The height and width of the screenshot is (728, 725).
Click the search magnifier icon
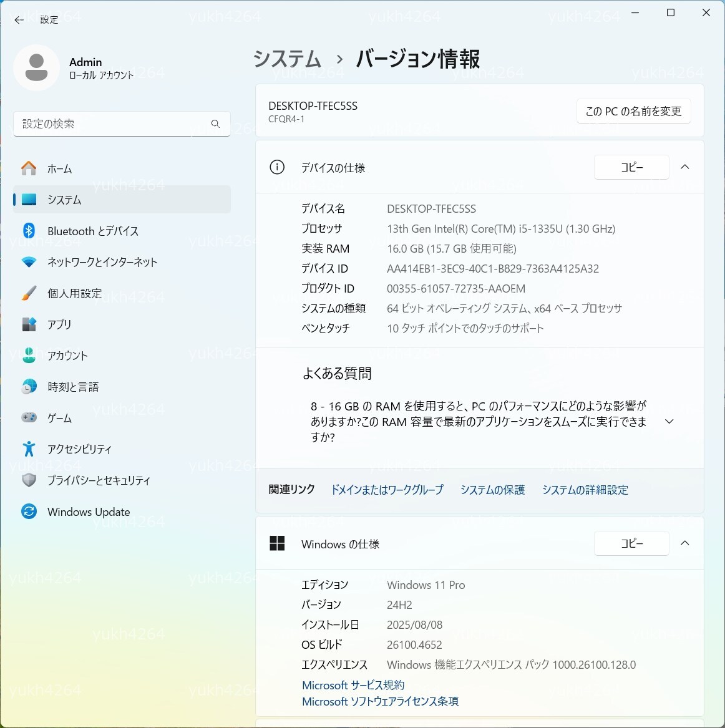(215, 124)
